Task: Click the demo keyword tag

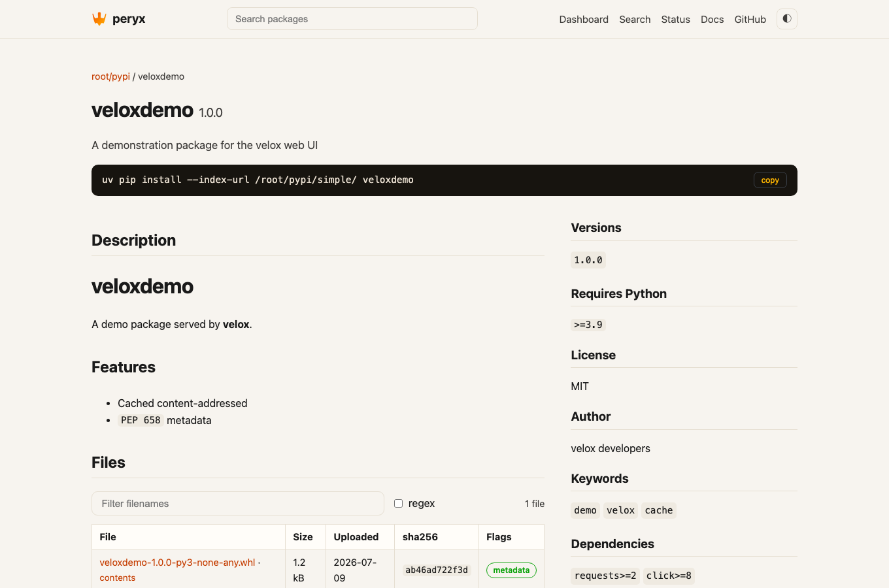Action: (x=585, y=510)
